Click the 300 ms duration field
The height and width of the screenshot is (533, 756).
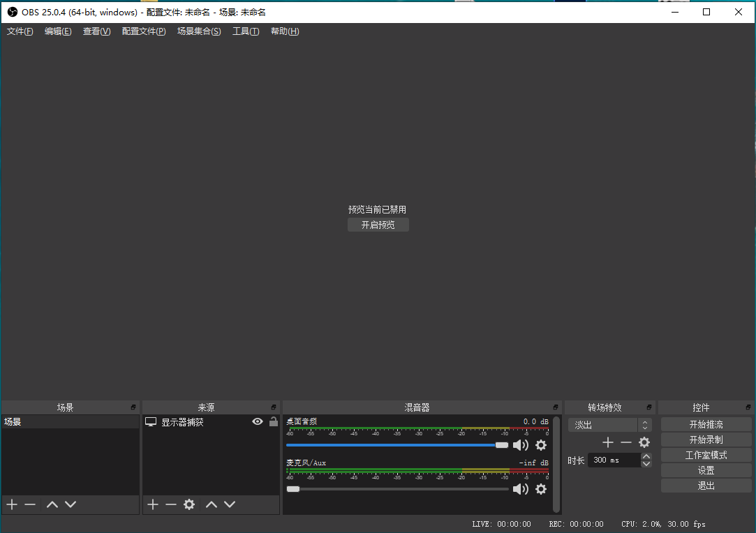click(x=614, y=460)
